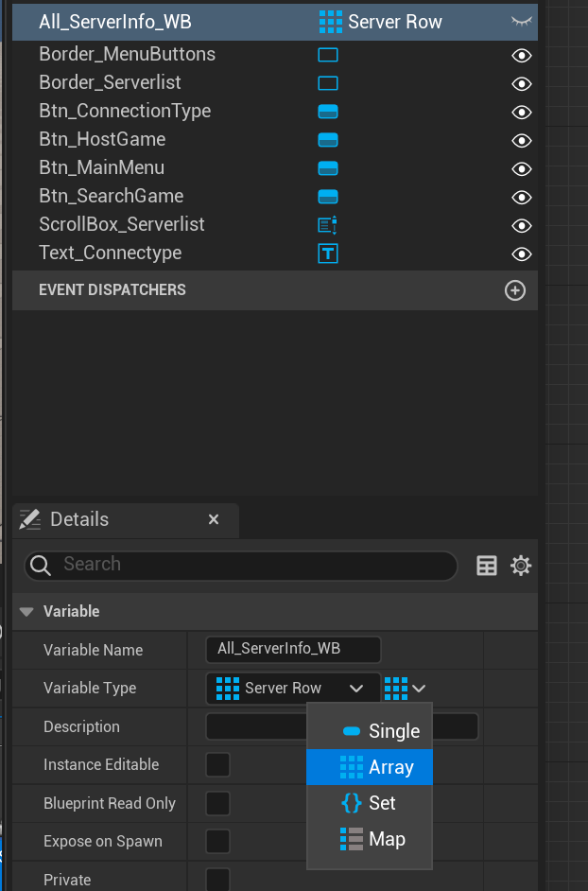Click the property matrix table view icon
Viewport: 588px width, 891px height.
tap(487, 566)
